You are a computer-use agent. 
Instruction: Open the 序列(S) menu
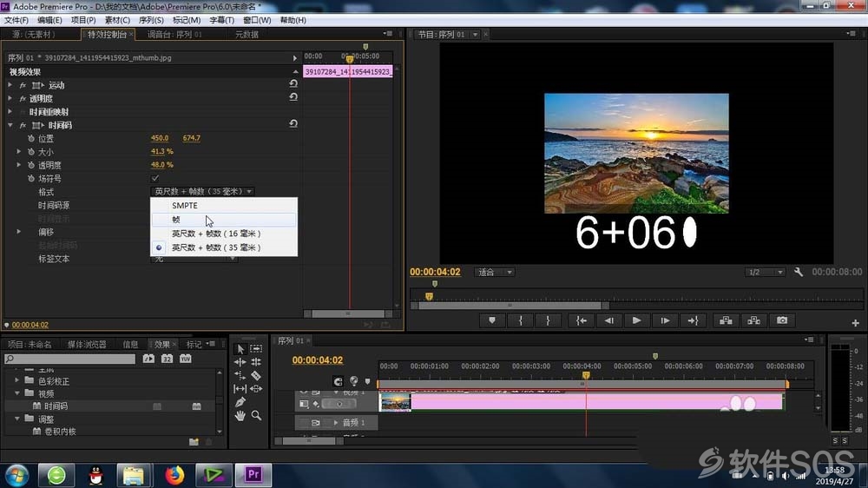(150, 20)
